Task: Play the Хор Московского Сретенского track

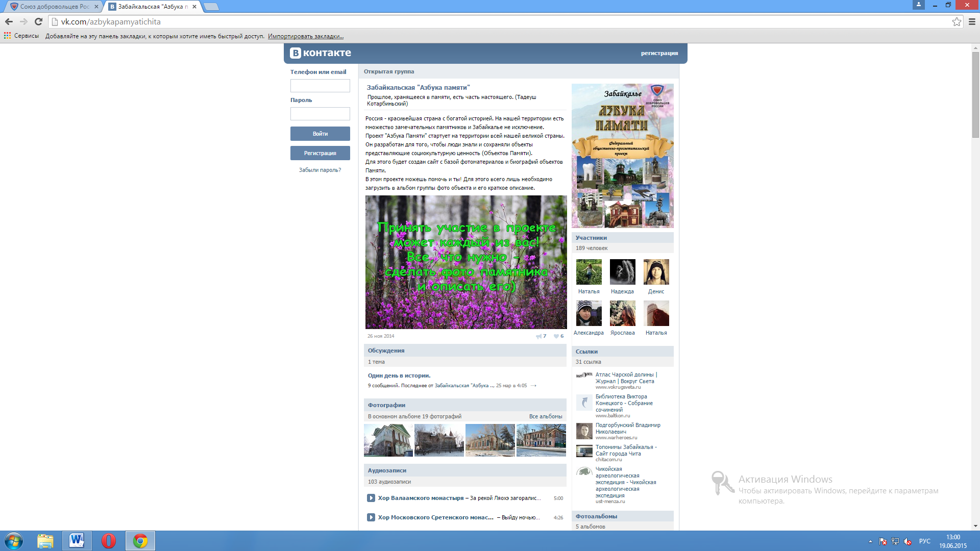Action: (371, 517)
